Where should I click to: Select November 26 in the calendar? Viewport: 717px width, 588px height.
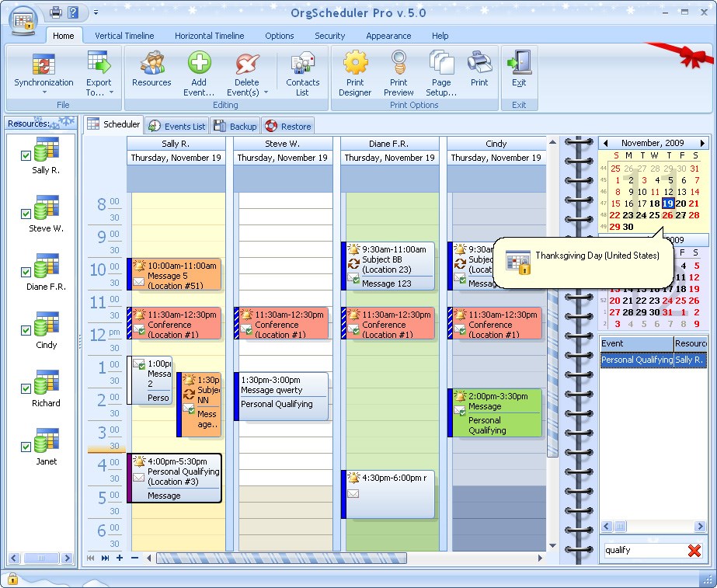pyautogui.click(x=667, y=215)
